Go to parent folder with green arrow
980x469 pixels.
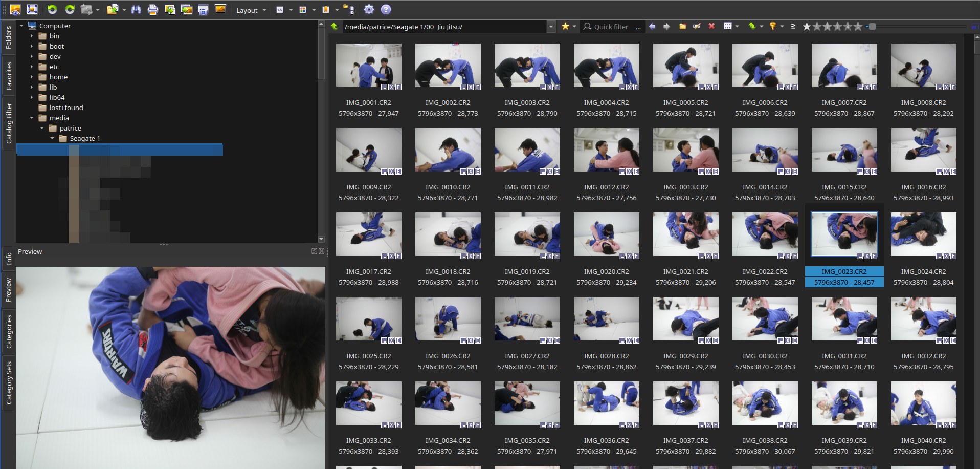[x=335, y=27]
